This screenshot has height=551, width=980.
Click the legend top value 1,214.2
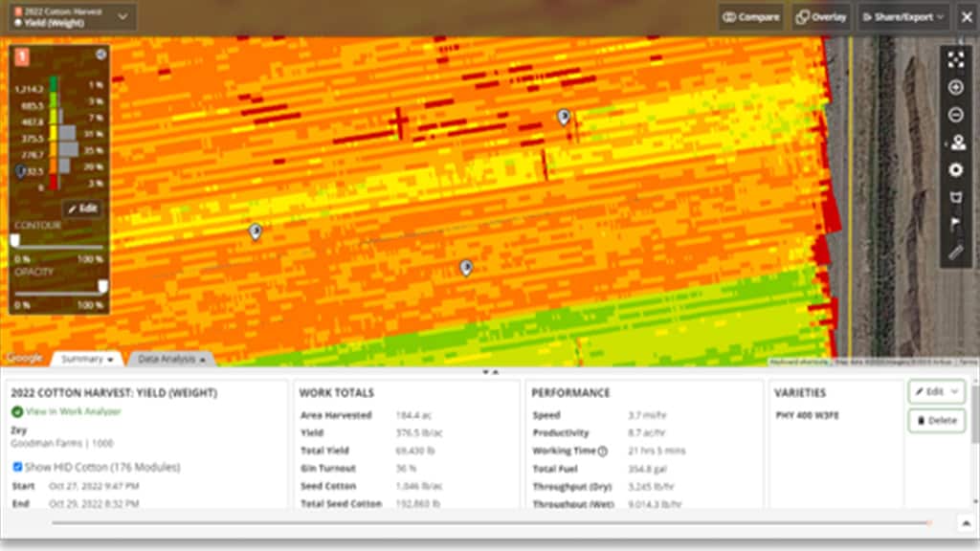29,89
